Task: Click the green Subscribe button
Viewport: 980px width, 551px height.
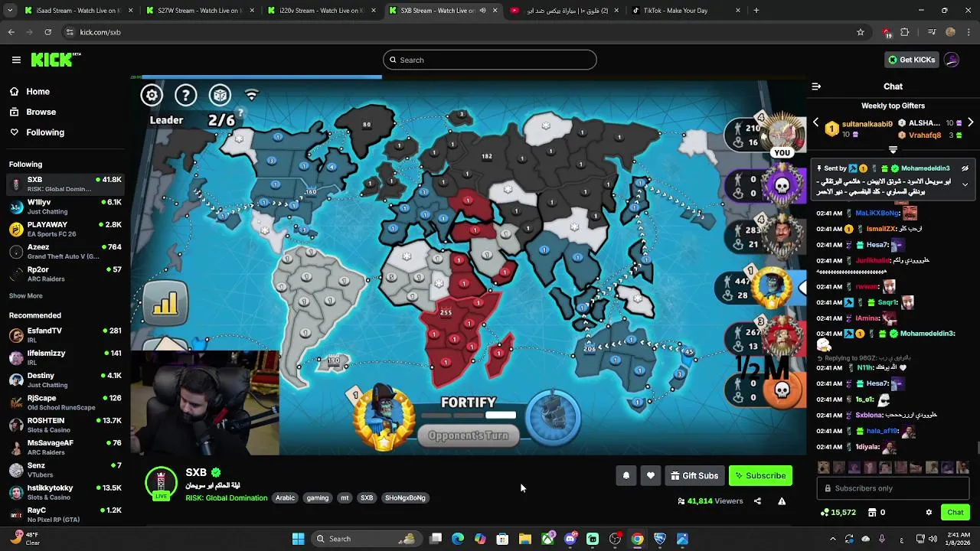Action: tap(760, 476)
